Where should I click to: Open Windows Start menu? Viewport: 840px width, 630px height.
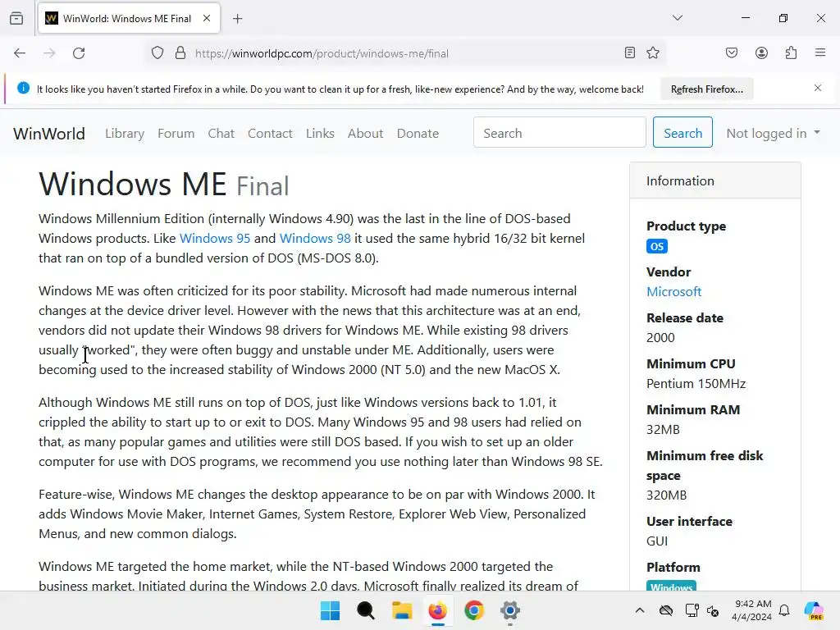tap(330, 610)
